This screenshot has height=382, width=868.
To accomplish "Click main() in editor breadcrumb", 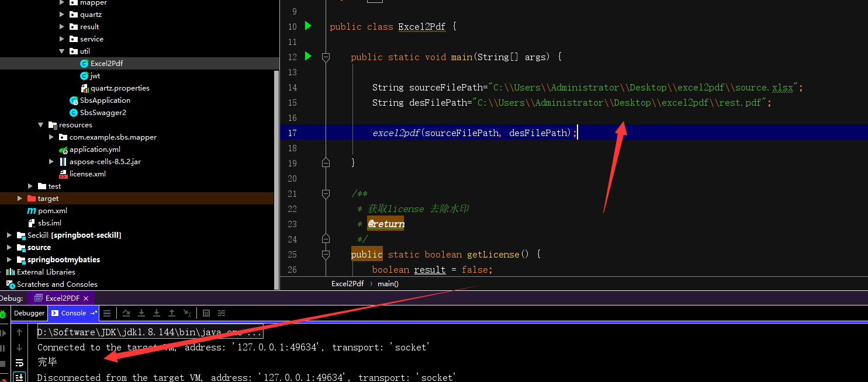I will coord(388,283).
